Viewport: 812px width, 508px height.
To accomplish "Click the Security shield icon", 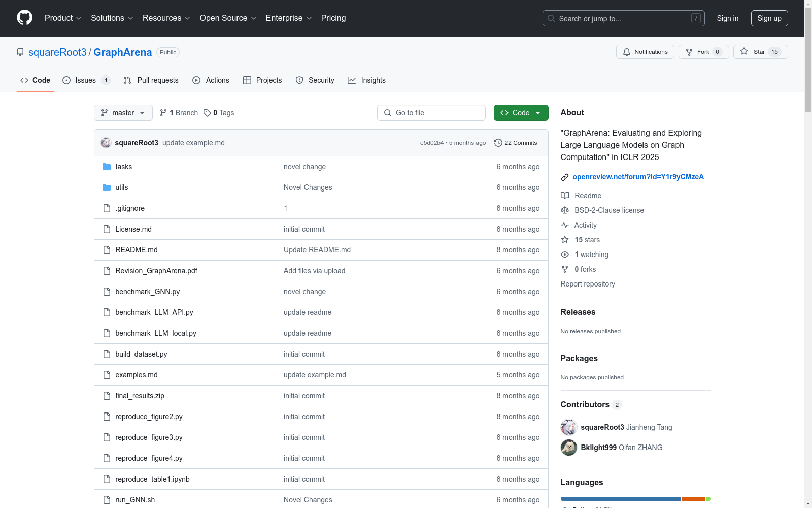I will point(299,80).
